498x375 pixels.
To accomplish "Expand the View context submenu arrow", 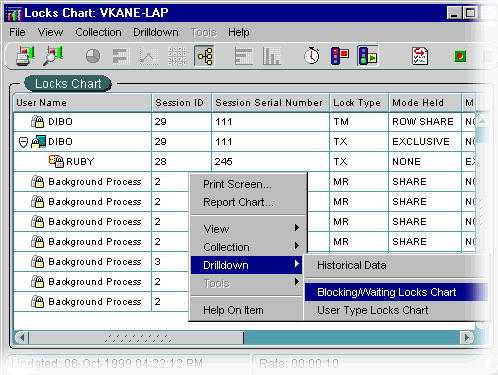I will pos(297,228).
